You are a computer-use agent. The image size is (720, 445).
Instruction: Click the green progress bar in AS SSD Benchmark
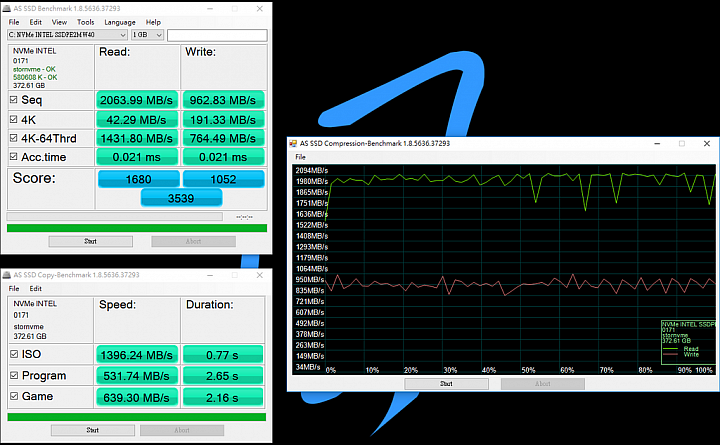[x=137, y=228]
